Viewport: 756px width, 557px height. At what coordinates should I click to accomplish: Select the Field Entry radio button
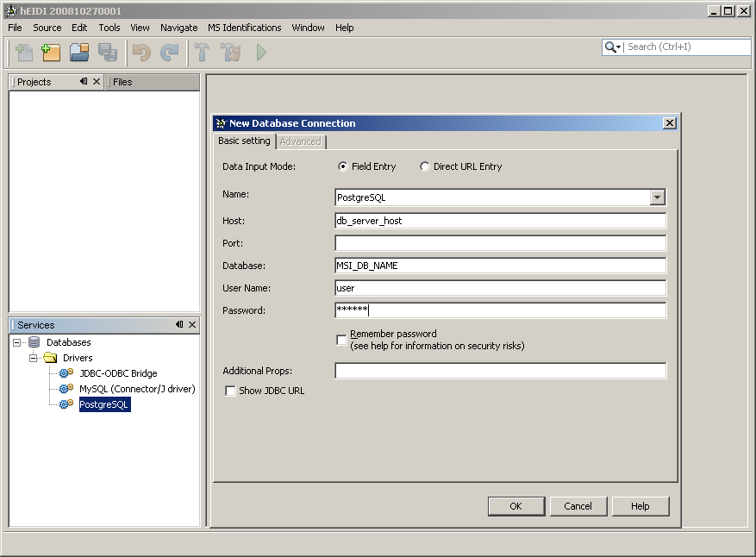click(343, 166)
